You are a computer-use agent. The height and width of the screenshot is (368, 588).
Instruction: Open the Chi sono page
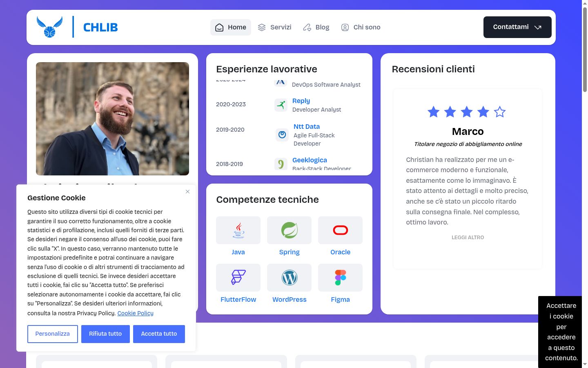point(361,27)
